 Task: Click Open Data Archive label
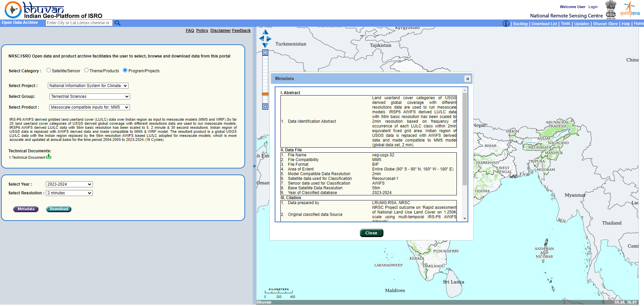pyautogui.click(x=20, y=23)
